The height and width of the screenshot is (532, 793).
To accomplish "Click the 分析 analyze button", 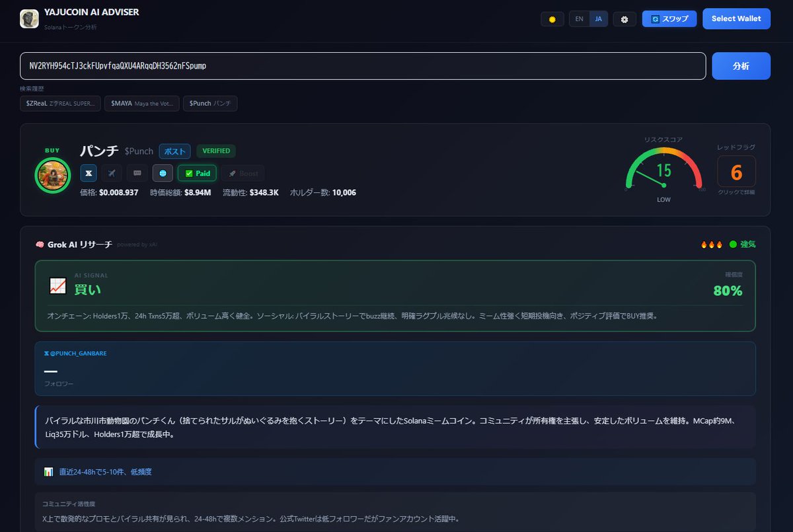I will coord(741,66).
